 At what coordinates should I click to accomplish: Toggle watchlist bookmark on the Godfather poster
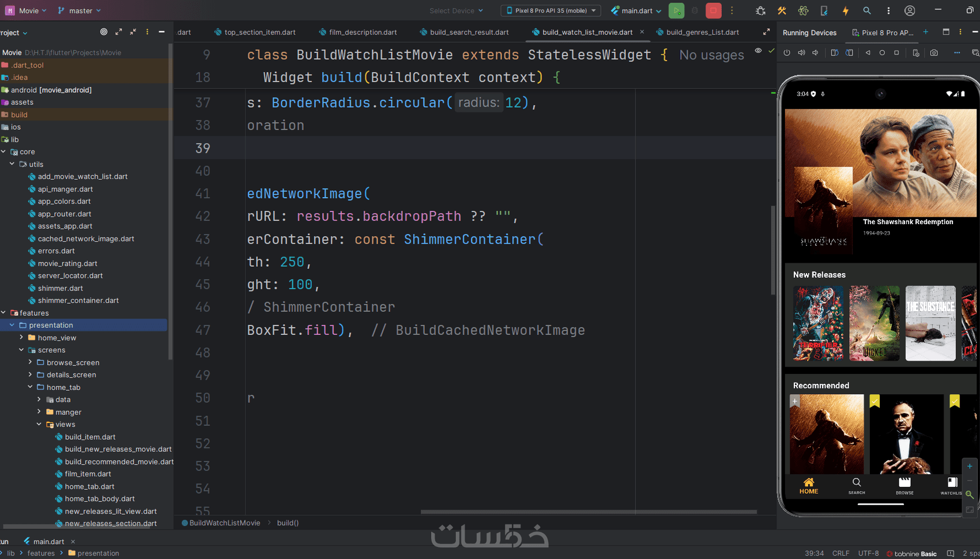coord(875,401)
